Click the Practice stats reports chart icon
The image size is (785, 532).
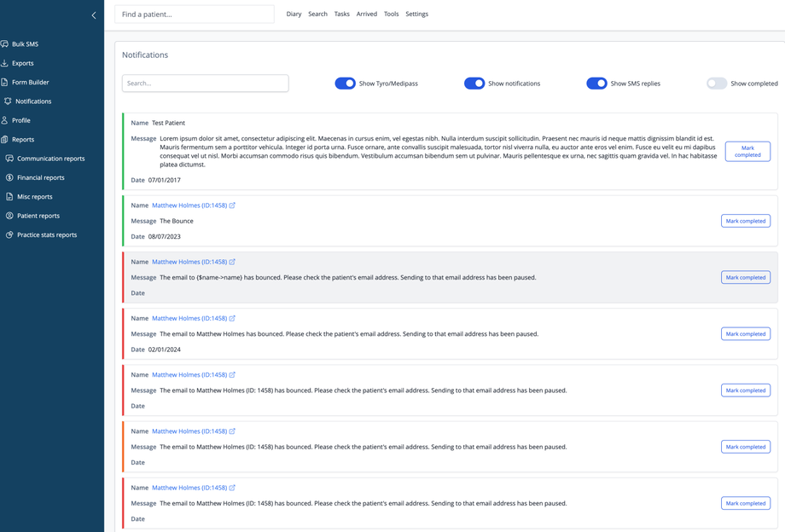(x=9, y=234)
